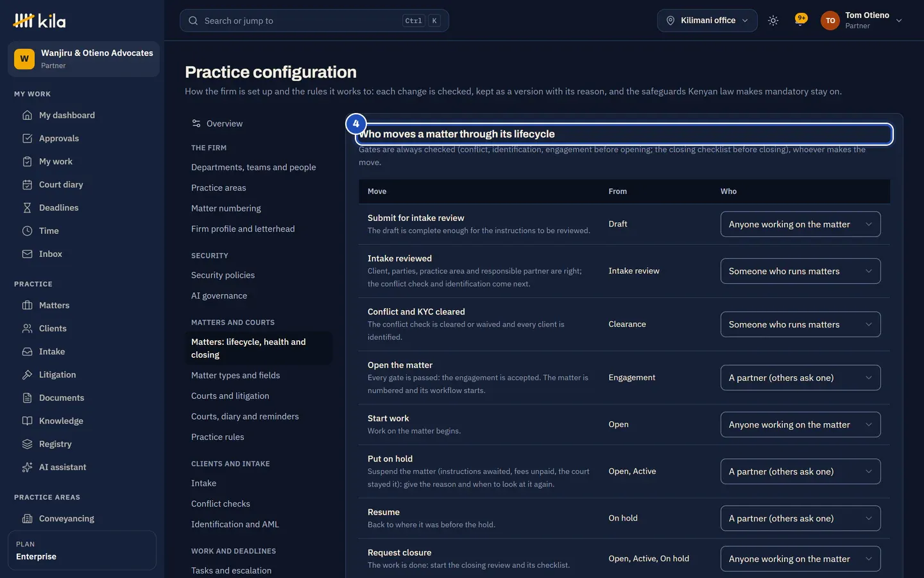
Task: Open the Kilimani office location dropdown
Action: [x=707, y=21]
